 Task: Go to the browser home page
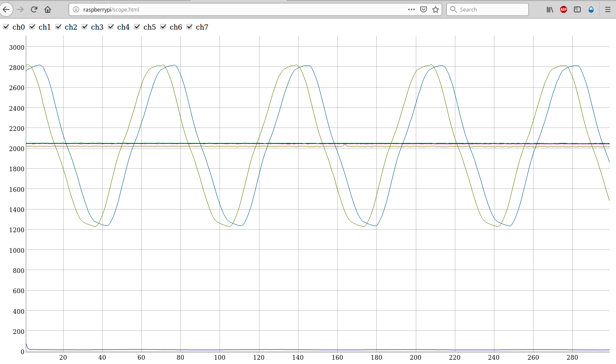point(48,9)
